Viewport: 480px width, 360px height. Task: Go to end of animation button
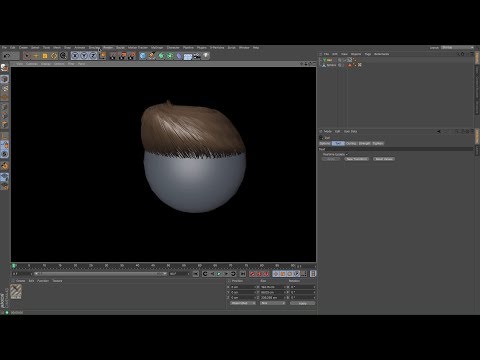click(243, 274)
